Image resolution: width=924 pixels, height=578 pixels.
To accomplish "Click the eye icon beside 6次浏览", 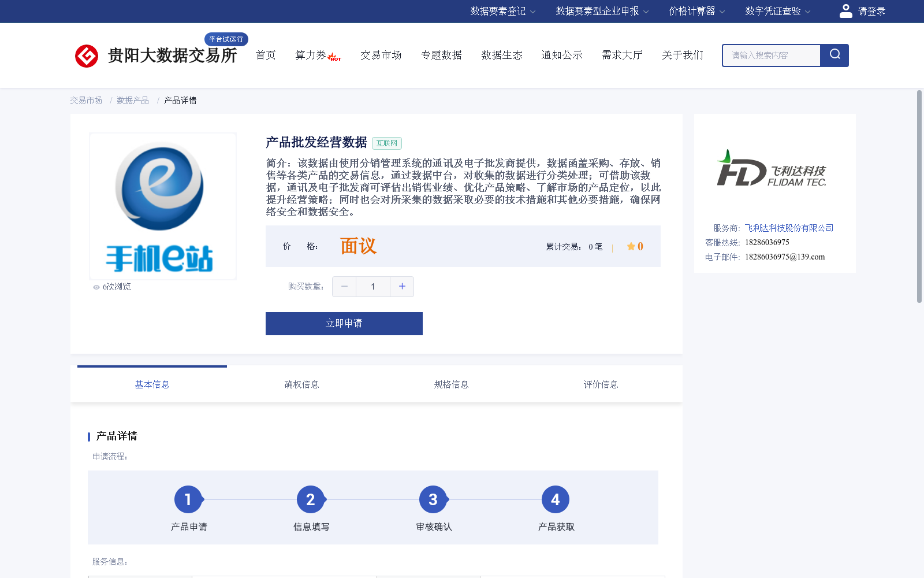I will tap(96, 287).
